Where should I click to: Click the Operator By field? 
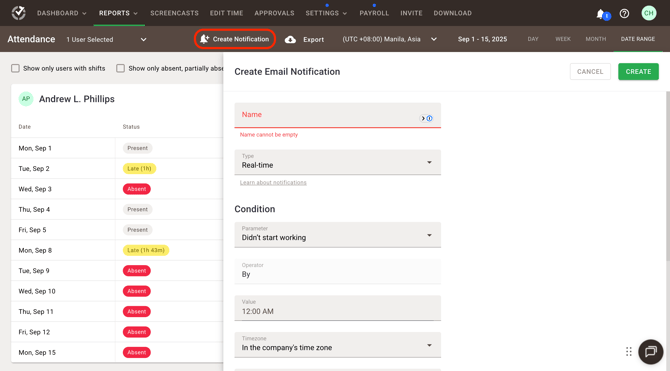[x=338, y=271]
